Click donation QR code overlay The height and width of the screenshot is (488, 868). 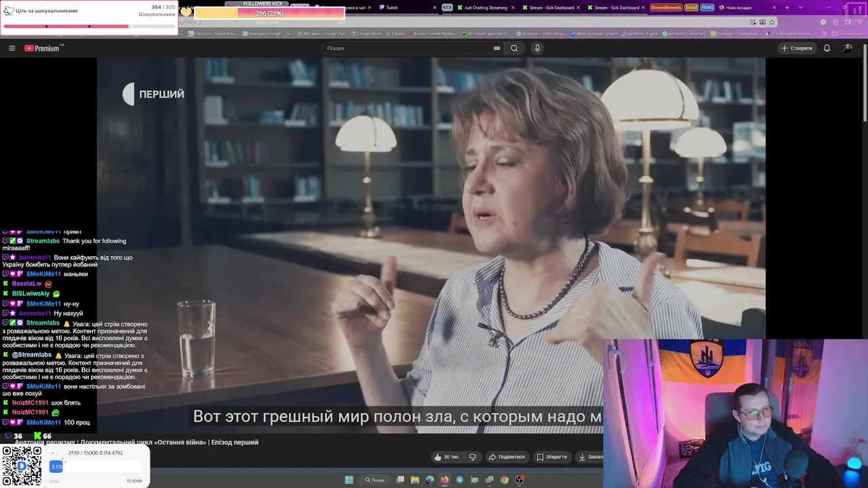(x=22, y=466)
